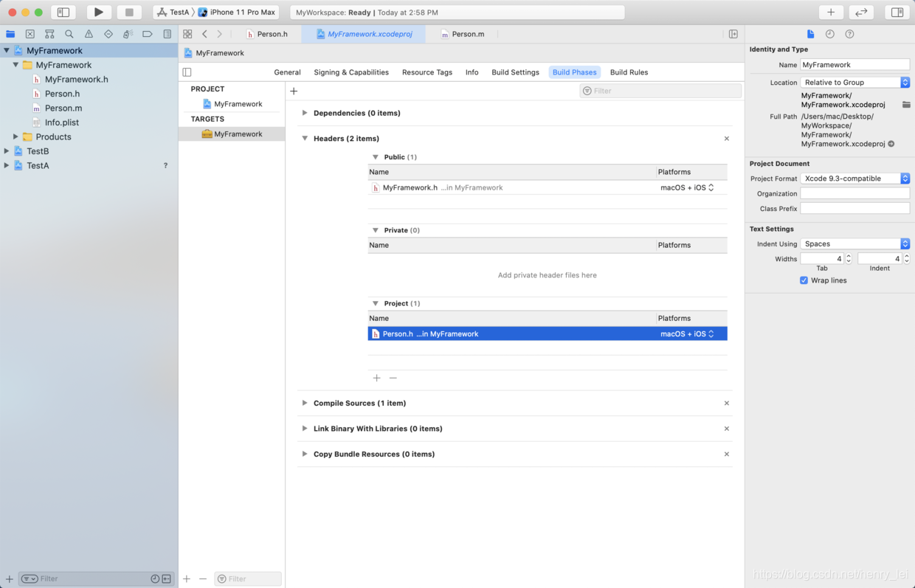Open Indent Using Spaces dropdown

[855, 243]
